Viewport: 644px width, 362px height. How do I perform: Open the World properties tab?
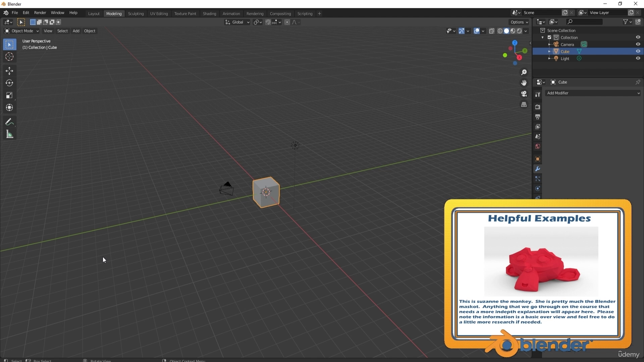pyautogui.click(x=538, y=146)
